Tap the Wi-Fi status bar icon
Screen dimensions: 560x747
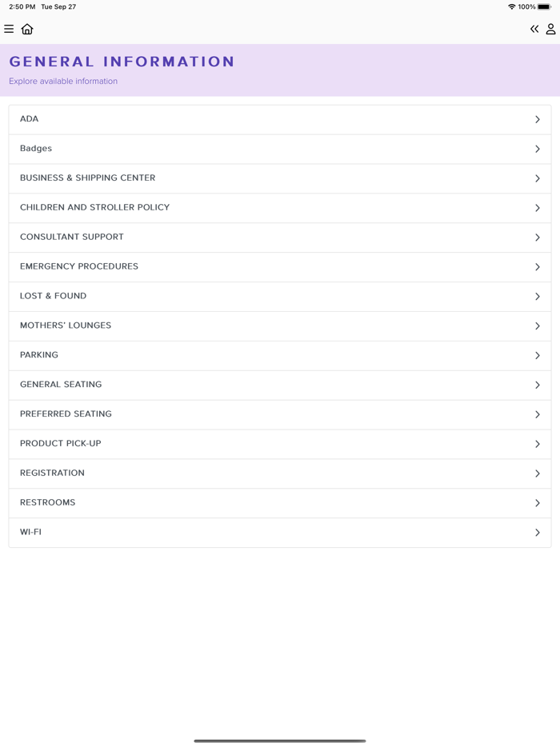pyautogui.click(x=512, y=7)
